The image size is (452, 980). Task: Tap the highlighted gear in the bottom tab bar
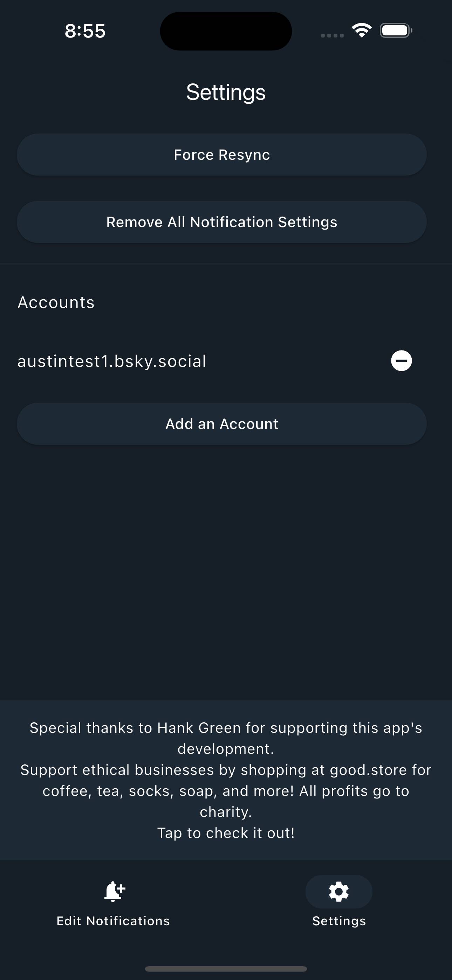tap(338, 891)
